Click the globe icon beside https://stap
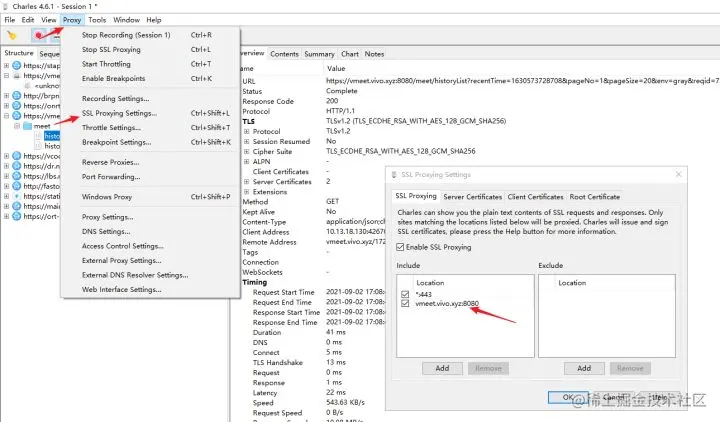Viewport: 720px width, 422px height. [17, 66]
